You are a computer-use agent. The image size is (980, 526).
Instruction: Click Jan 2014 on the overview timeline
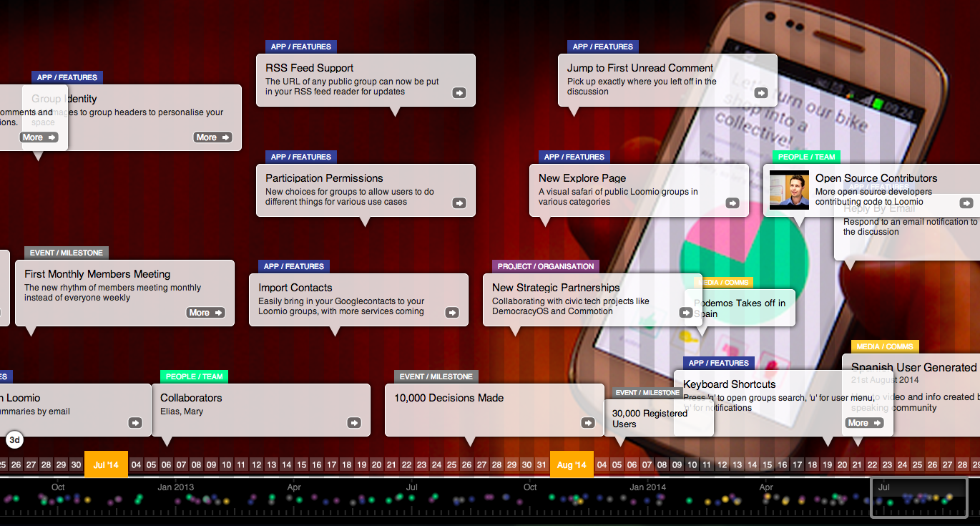click(647, 487)
